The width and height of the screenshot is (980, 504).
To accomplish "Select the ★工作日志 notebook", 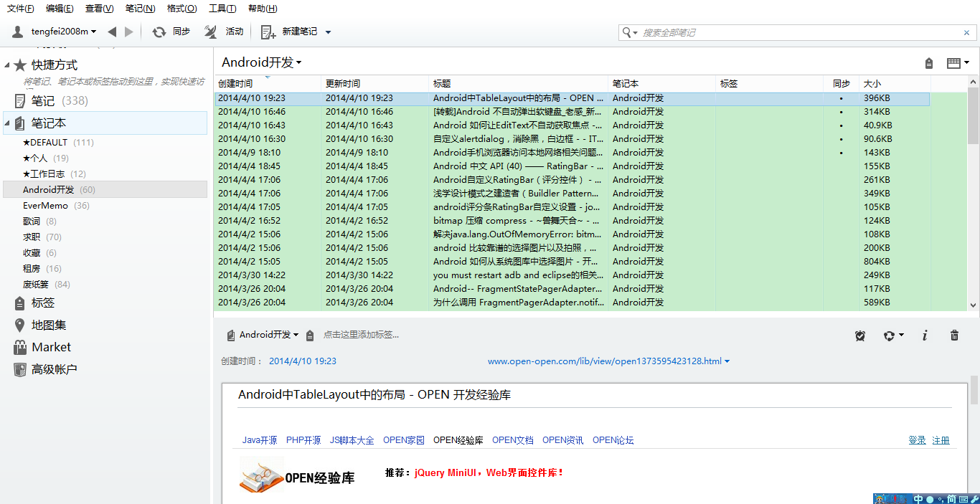I will [55, 173].
